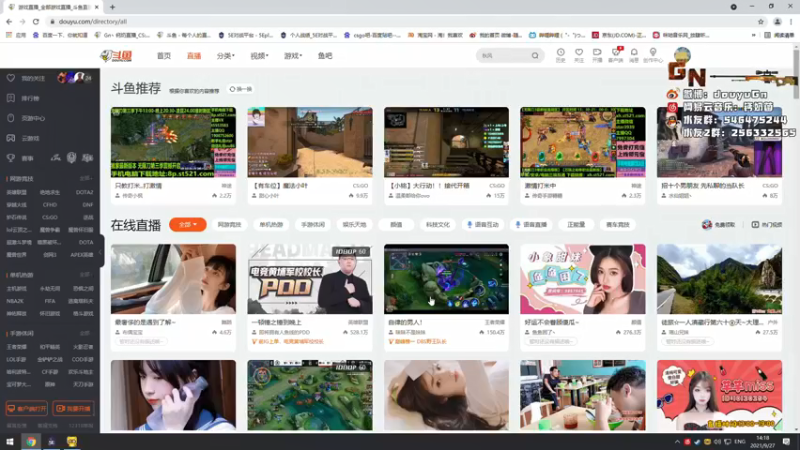The width and height of the screenshot is (800, 450).
Task: Expand 全部 beside the 网游竞技 sidebar section
Action: (x=86, y=179)
